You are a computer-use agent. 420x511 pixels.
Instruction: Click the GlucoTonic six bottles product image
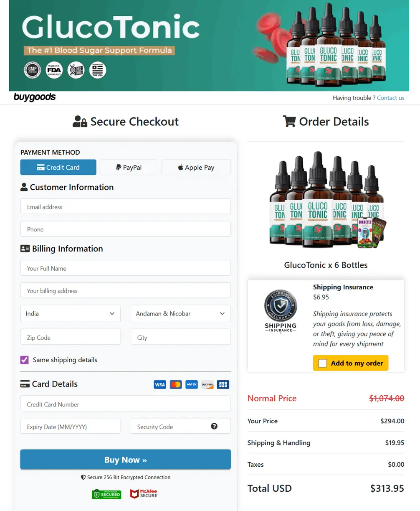pyautogui.click(x=326, y=200)
